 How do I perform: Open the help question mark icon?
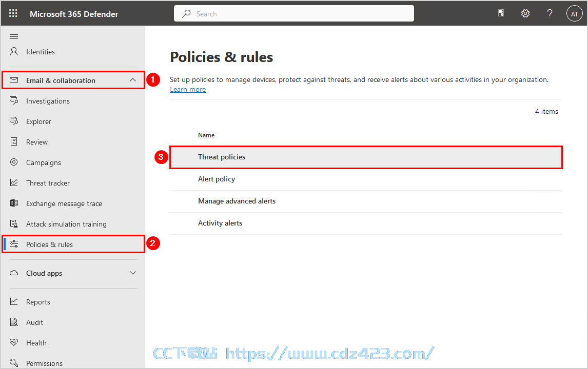pos(550,13)
